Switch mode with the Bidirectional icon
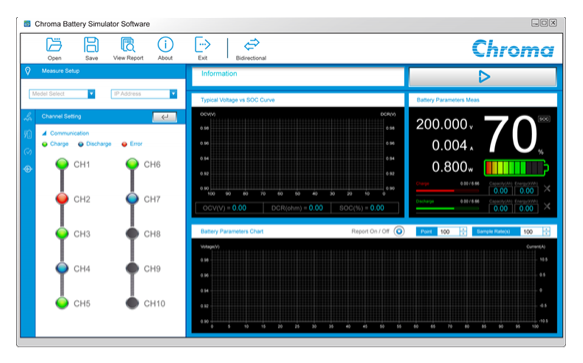This screenshot has width=583, height=363. [252, 45]
